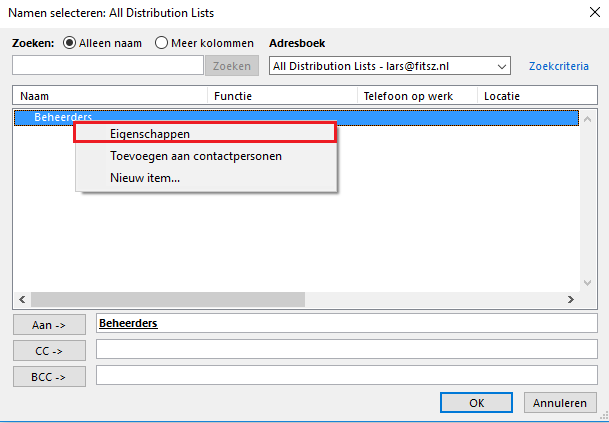Close the Namen selecteren dialog
609x423 pixels.
(595, 12)
